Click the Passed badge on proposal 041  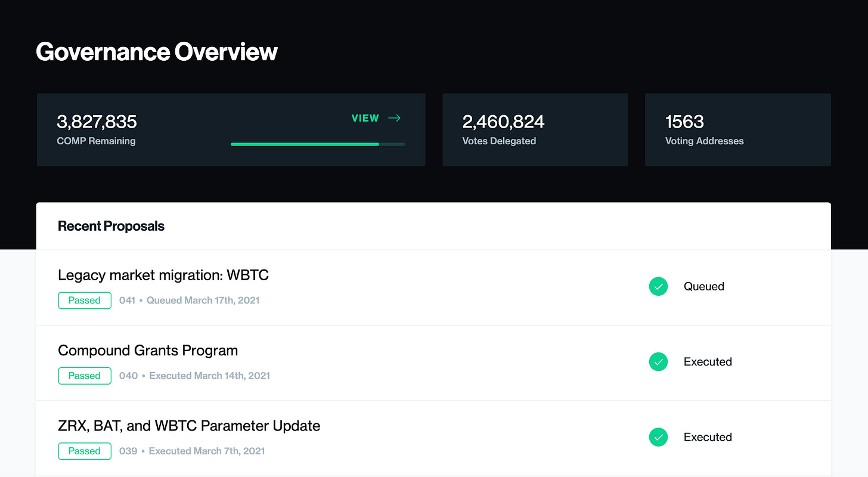85,301
